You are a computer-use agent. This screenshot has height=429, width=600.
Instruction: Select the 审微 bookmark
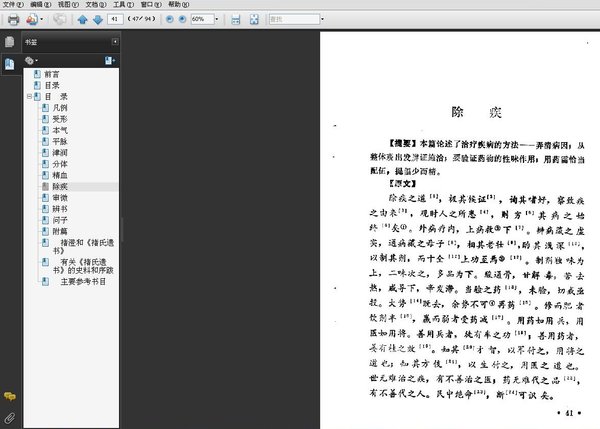(x=60, y=197)
